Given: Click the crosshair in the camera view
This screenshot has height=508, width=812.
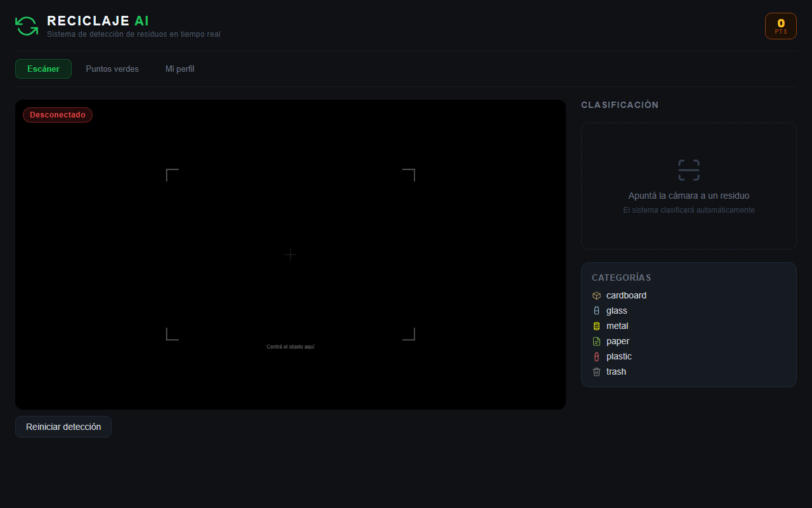Looking at the screenshot, I should (x=291, y=255).
